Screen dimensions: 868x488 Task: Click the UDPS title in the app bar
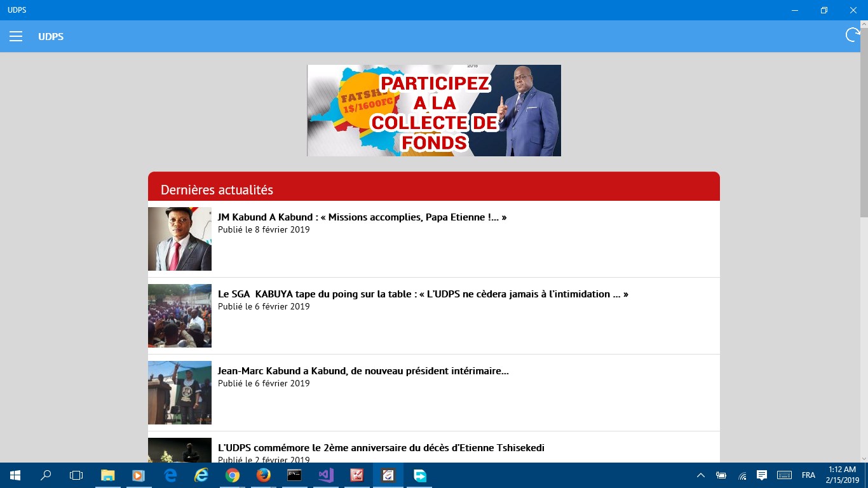[x=51, y=37]
